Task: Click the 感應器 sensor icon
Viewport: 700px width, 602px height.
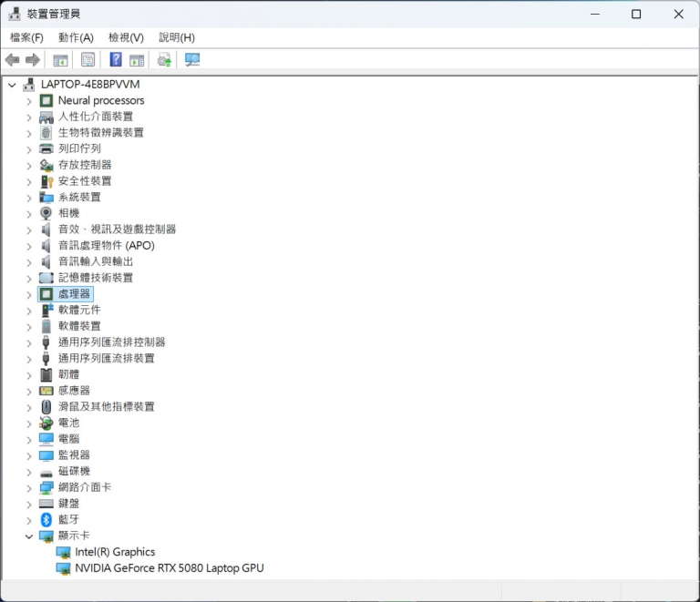Action: click(46, 391)
